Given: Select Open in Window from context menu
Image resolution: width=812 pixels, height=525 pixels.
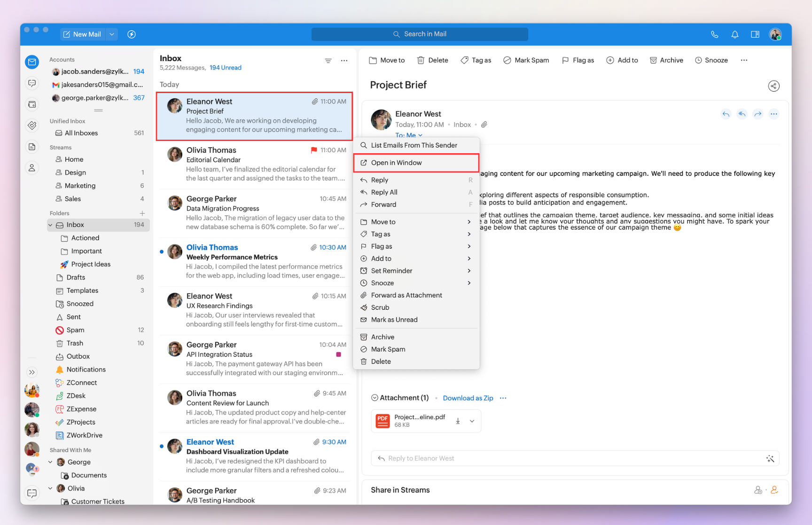Looking at the screenshot, I should coord(396,163).
